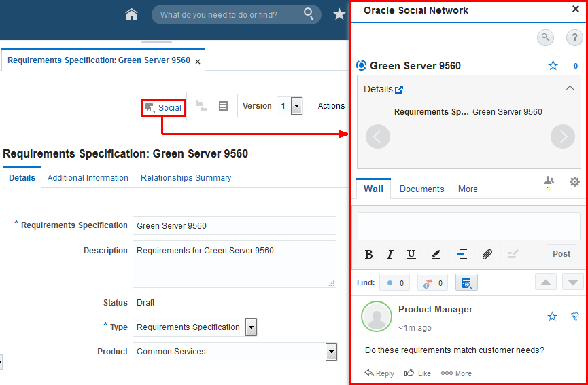Open the conversation settings gear

point(574,182)
